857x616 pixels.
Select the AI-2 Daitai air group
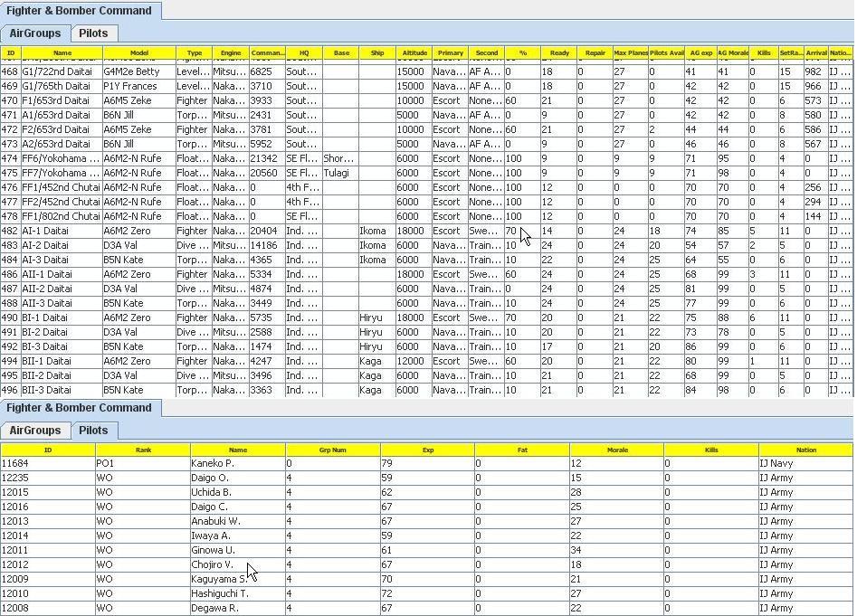[x=426, y=245]
